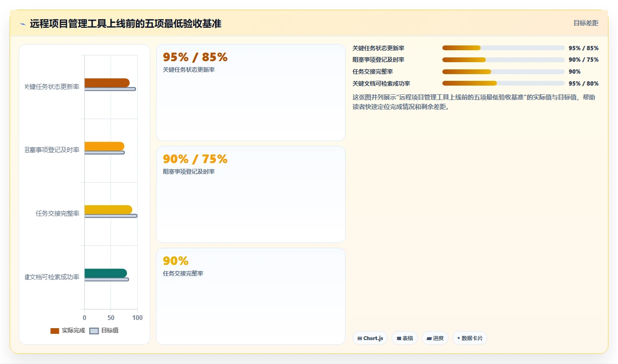Click the green 可检索成功率 actual bar in chart
Viewport: 618px width, 364px height.
tap(106, 273)
